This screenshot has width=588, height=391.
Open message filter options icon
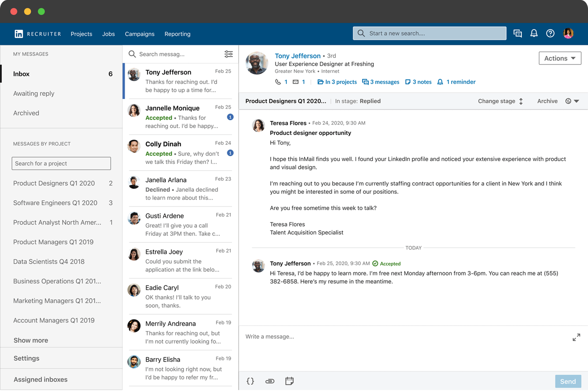point(229,54)
